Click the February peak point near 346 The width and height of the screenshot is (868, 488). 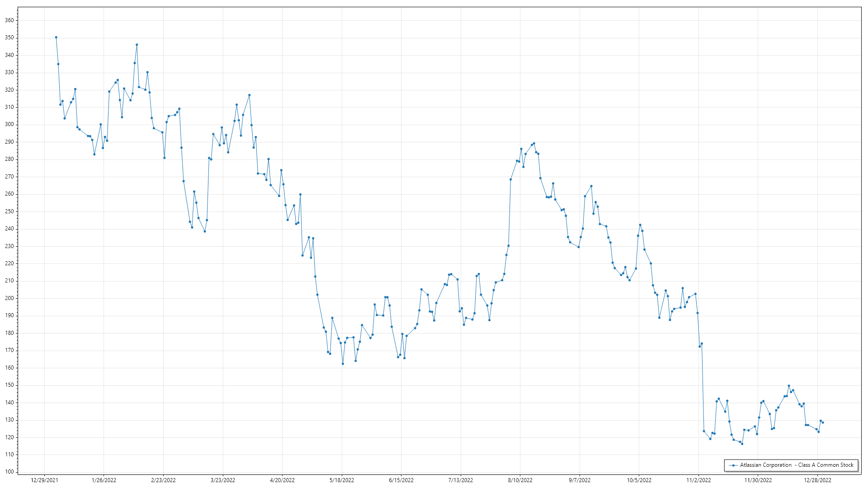pos(137,45)
